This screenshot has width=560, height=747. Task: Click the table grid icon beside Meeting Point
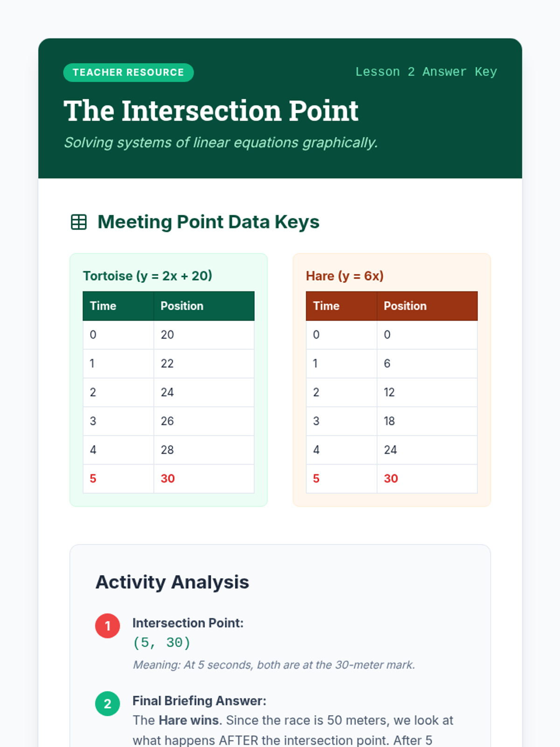coord(79,222)
